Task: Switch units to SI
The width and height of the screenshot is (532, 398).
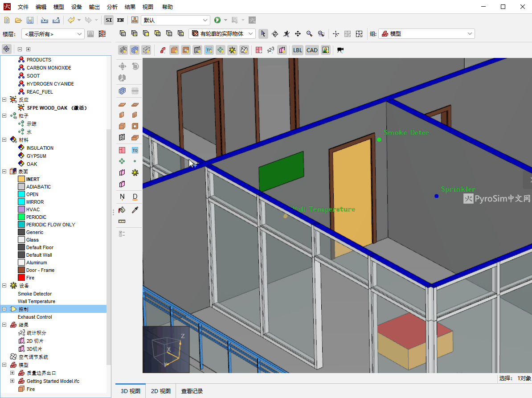Action: 109,21
